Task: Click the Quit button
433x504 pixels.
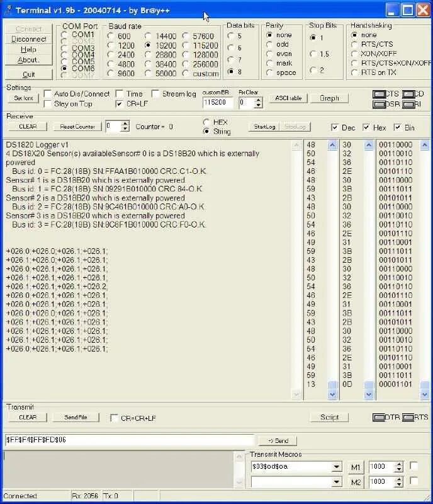Action: (28, 74)
